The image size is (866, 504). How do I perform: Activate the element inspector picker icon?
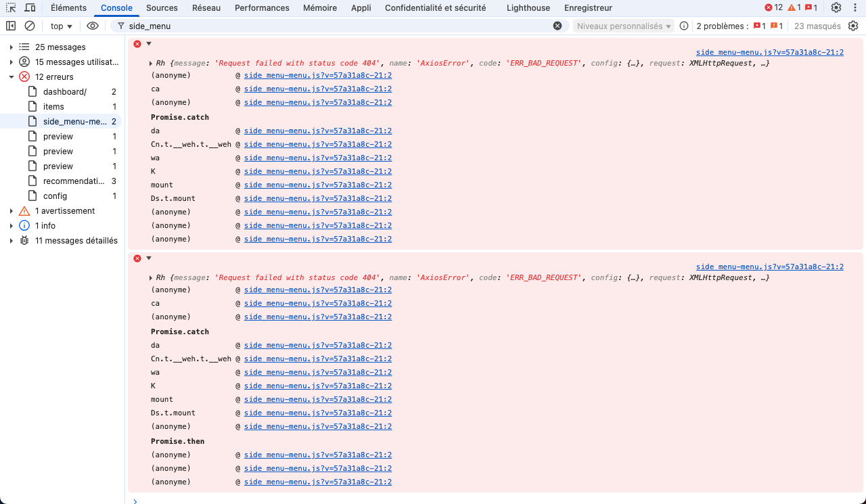pyautogui.click(x=11, y=8)
